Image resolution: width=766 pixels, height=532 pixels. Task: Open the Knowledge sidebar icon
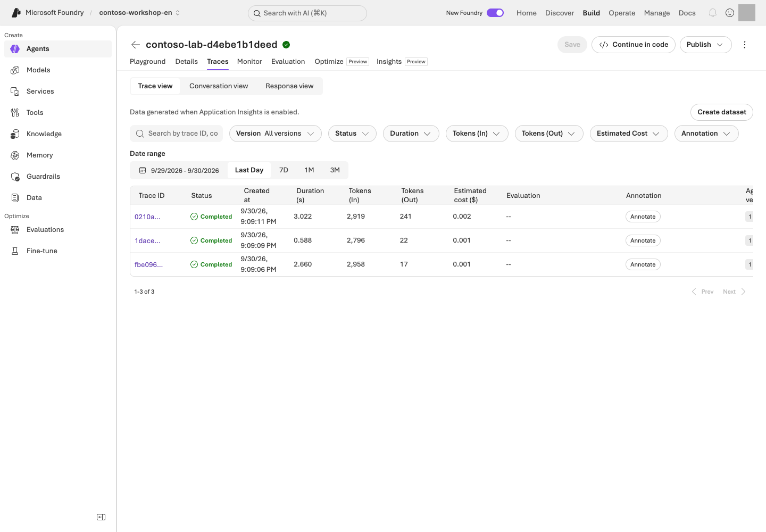[x=15, y=134]
